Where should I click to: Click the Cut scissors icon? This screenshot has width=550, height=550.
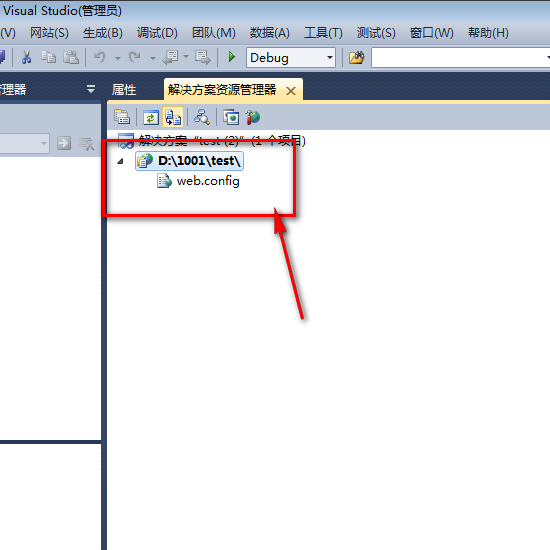[x=26, y=57]
